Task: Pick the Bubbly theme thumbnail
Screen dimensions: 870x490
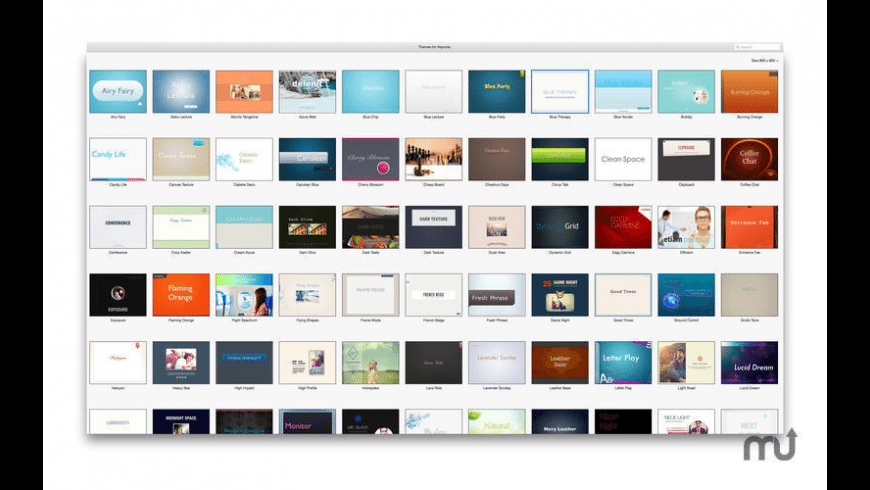Action: click(x=686, y=92)
